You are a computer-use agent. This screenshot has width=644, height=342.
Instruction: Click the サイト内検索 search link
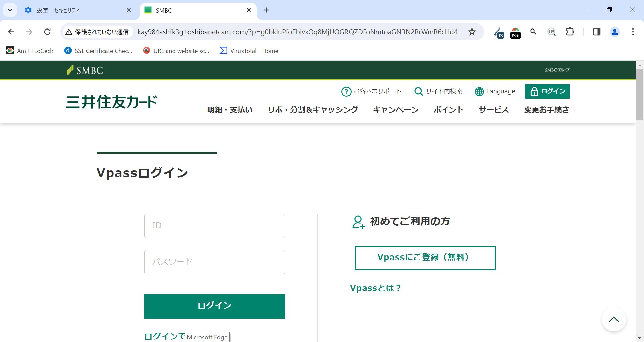pos(438,91)
